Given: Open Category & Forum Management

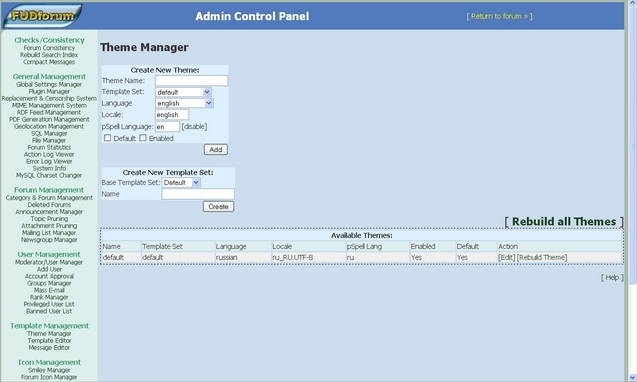Looking at the screenshot, I should (x=49, y=198).
